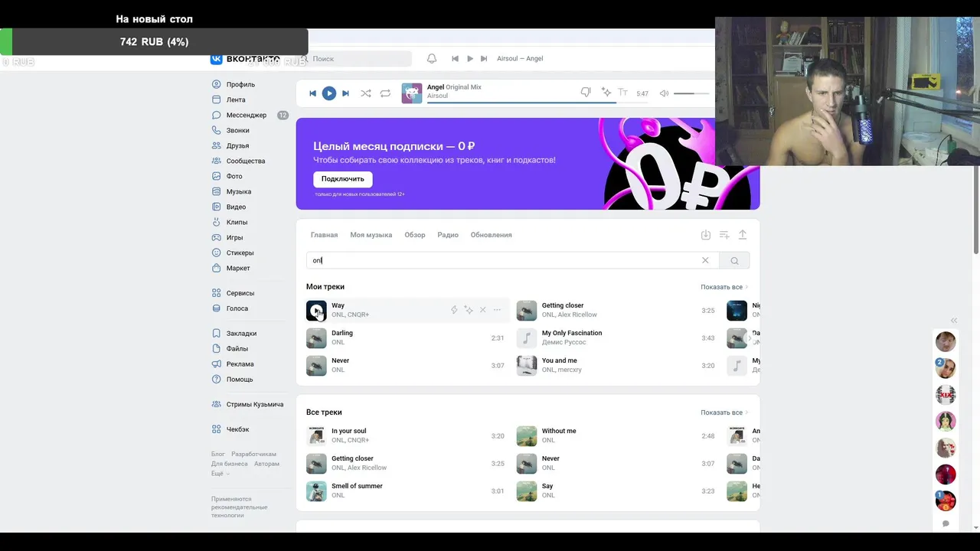Click magnifier search button in music search
This screenshot has height=551, width=980.
[734, 261]
